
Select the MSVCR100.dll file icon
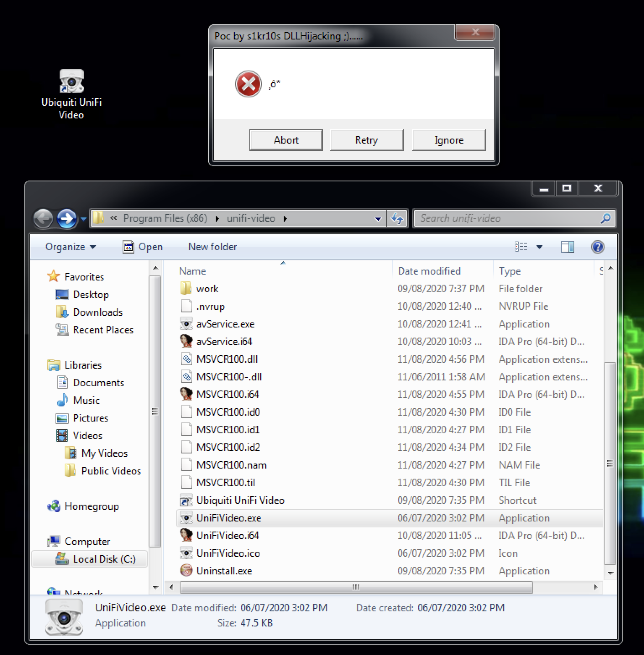[186, 359]
